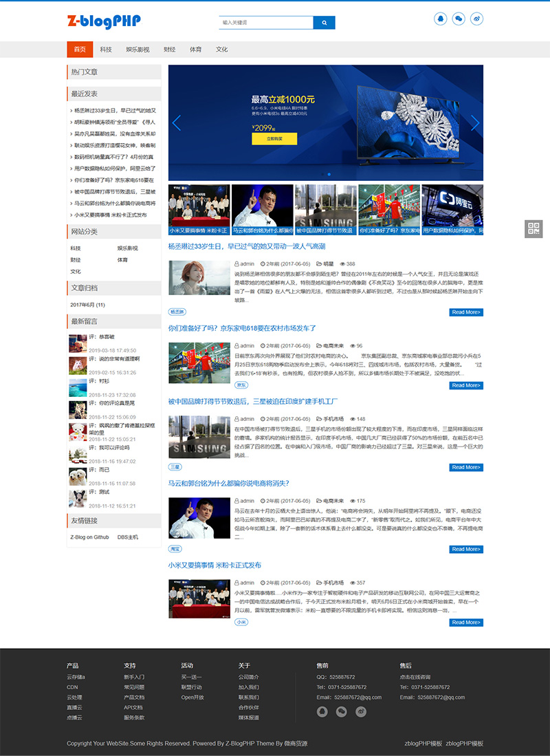The height and width of the screenshot is (756, 550).
Task: Open 体育 in the top navigation bar
Action: click(x=196, y=49)
